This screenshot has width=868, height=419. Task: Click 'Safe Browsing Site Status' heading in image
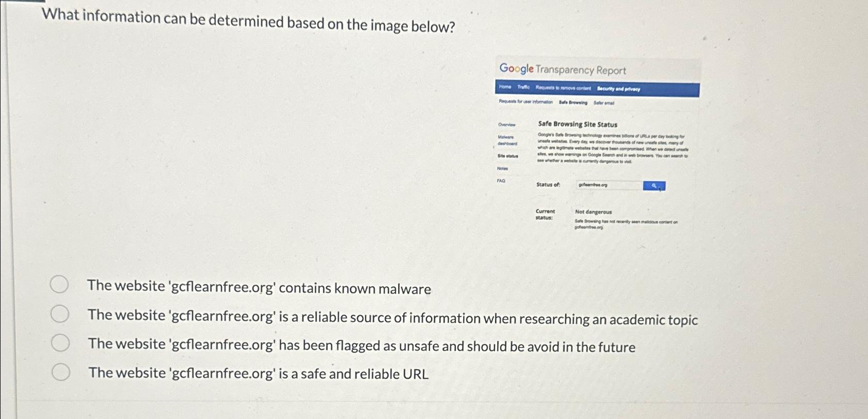577,124
